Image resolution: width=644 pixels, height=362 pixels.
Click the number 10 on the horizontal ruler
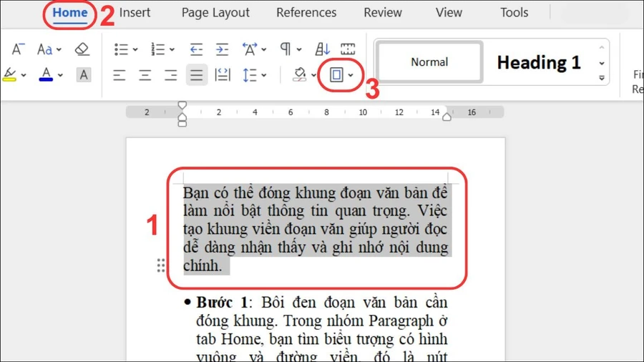click(x=363, y=112)
